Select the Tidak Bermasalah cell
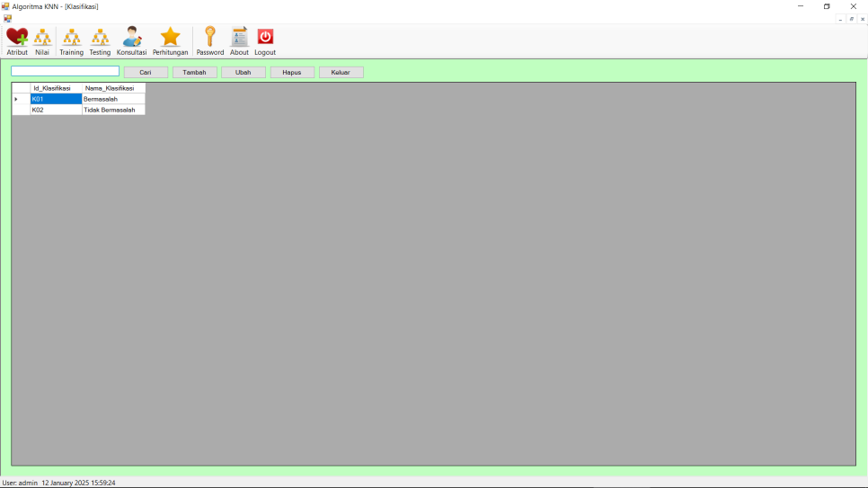 (112, 110)
